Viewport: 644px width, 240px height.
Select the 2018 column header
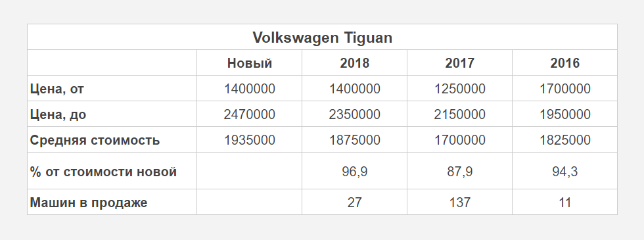pyautogui.click(x=354, y=63)
